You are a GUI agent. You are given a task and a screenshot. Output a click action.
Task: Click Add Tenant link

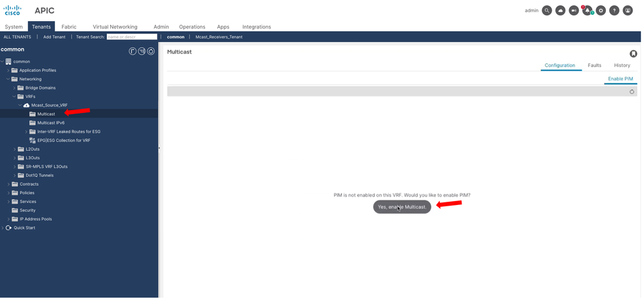click(54, 37)
